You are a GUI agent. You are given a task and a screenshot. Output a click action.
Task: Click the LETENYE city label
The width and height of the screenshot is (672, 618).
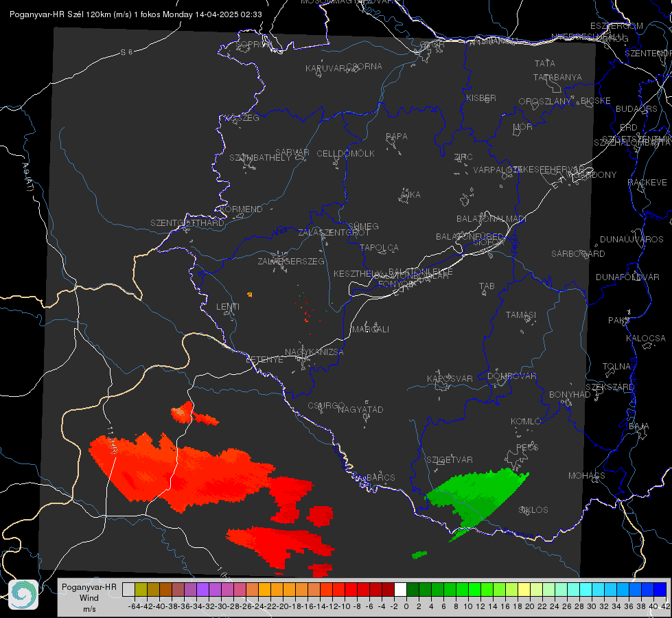click(x=264, y=360)
